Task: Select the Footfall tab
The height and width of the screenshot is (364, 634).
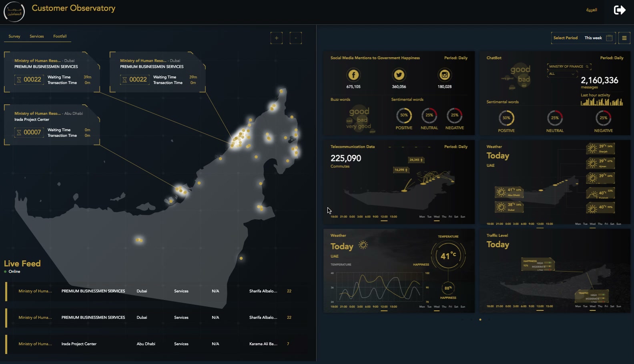Action: pos(60,36)
